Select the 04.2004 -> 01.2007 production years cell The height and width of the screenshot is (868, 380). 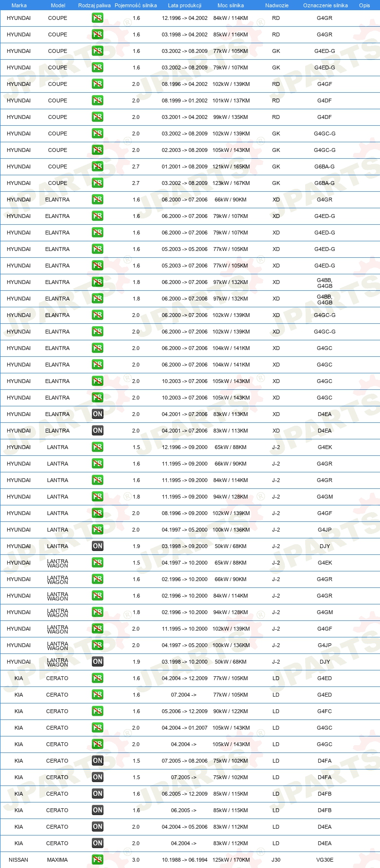pos(185,728)
